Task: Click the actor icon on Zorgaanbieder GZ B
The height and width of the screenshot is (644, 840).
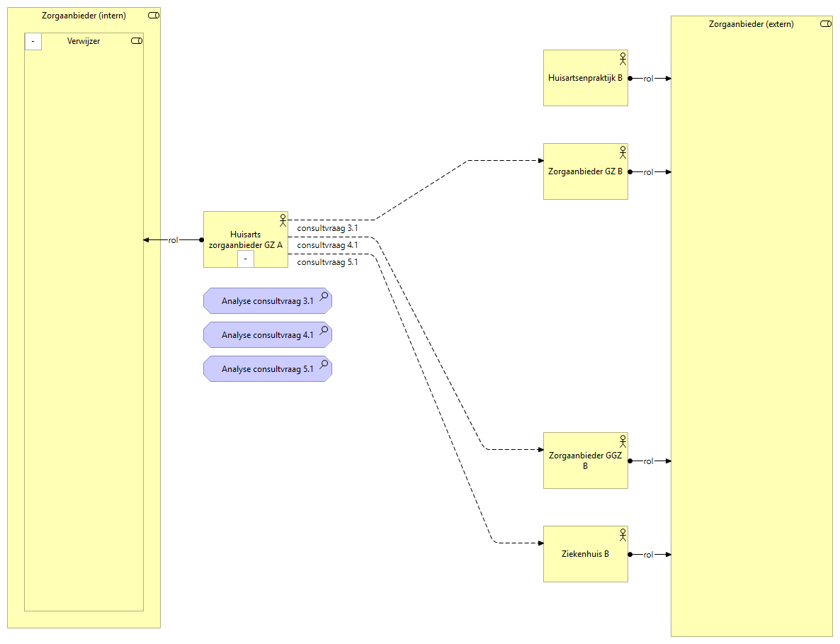Action: [623, 152]
